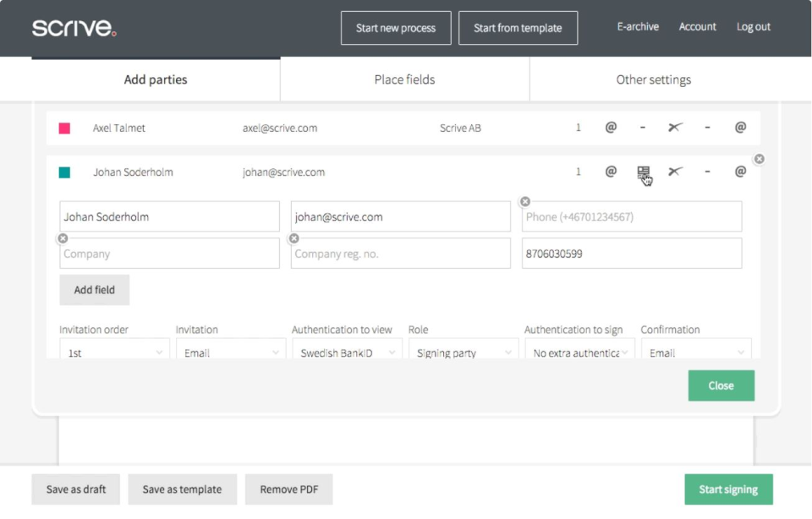The width and height of the screenshot is (812, 519).
Task: Click the second dash icon in Axel Talmet's row
Action: (707, 128)
